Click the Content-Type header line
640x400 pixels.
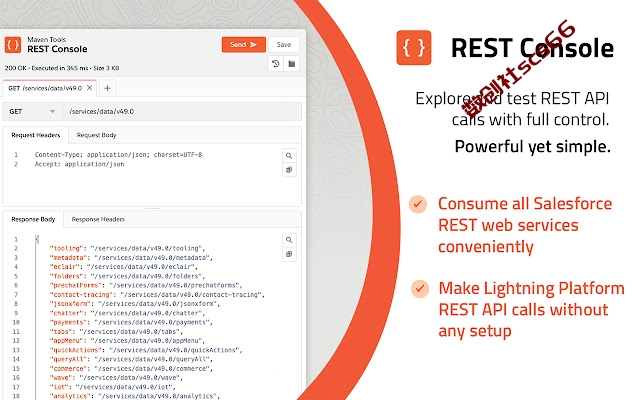click(x=118, y=155)
